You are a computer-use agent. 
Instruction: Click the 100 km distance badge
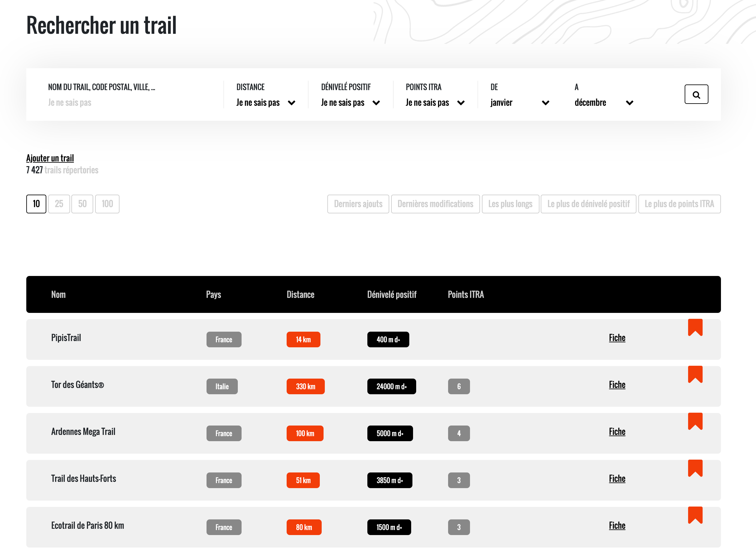point(305,434)
